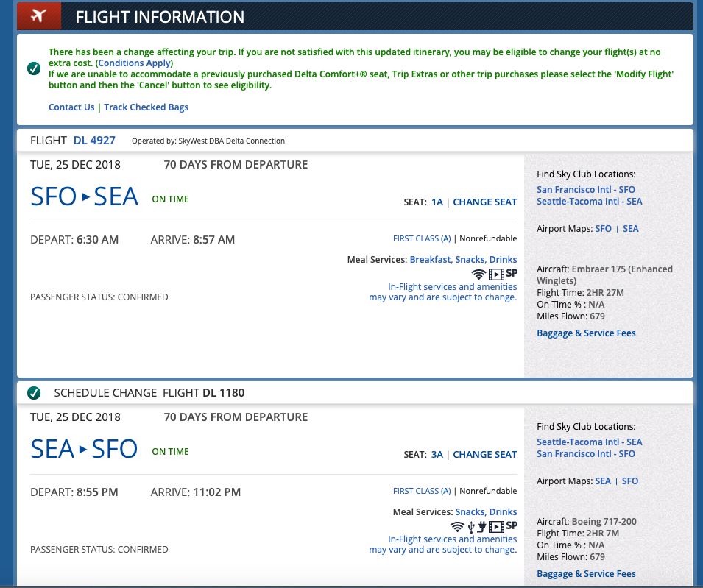Viewport: 703px width, 588px height.
Task: Click the green checkmark beside trip change notice
Action: coord(34,68)
